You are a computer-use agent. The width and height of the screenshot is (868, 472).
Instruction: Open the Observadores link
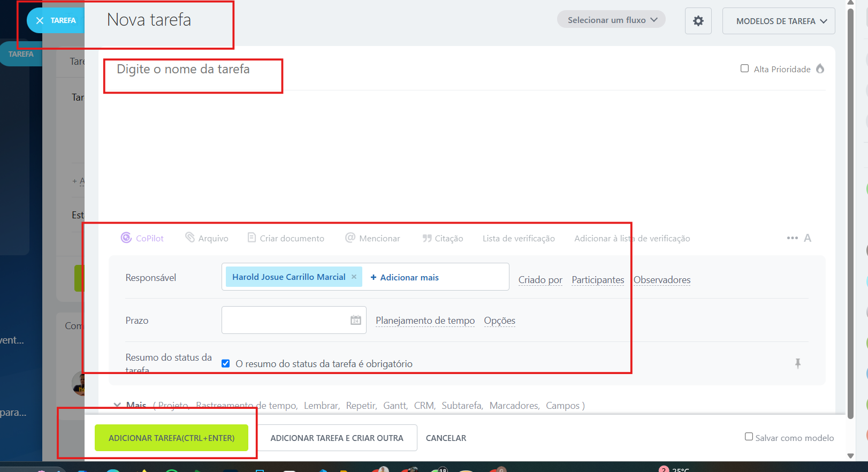click(662, 280)
